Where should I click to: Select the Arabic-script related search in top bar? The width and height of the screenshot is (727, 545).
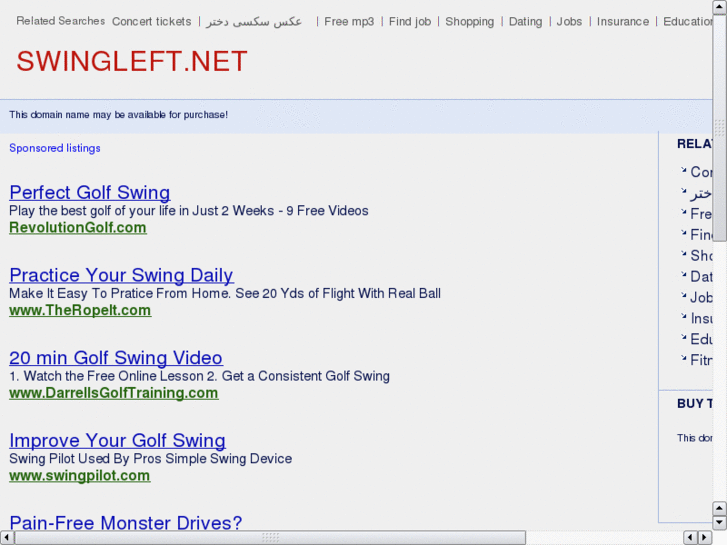(x=254, y=21)
